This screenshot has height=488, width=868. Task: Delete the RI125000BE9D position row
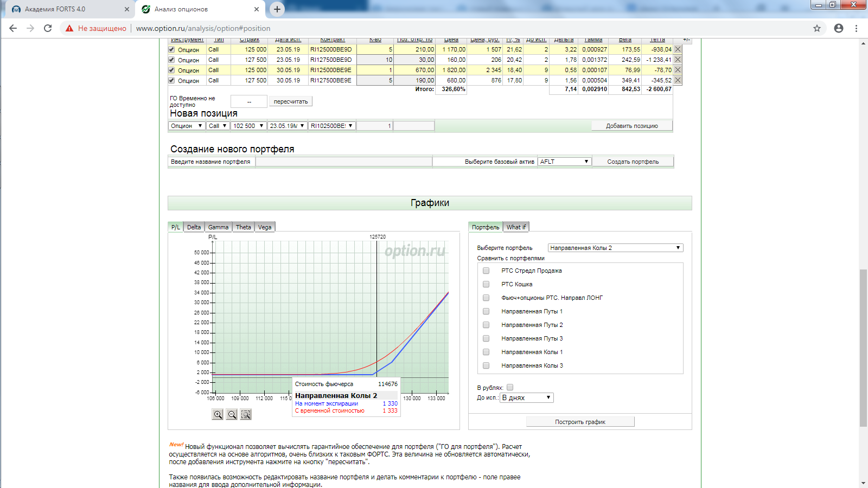pyautogui.click(x=678, y=49)
